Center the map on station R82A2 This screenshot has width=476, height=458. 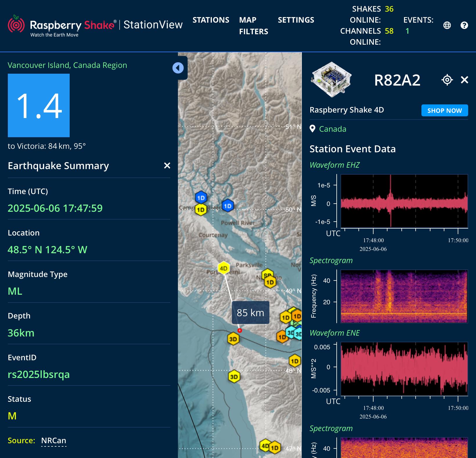click(x=447, y=80)
